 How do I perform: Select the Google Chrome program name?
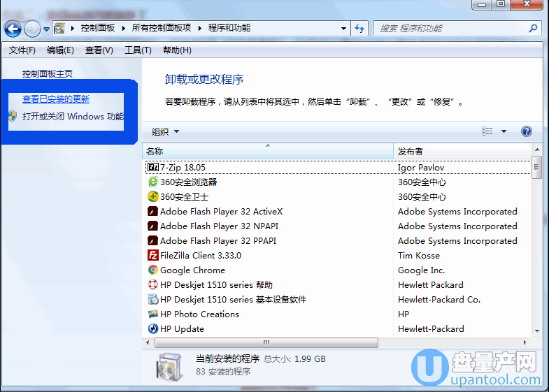pos(192,270)
